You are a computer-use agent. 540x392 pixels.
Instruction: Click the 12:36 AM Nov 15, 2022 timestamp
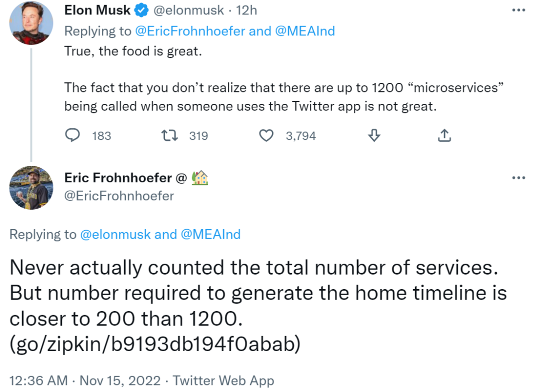tap(85, 381)
